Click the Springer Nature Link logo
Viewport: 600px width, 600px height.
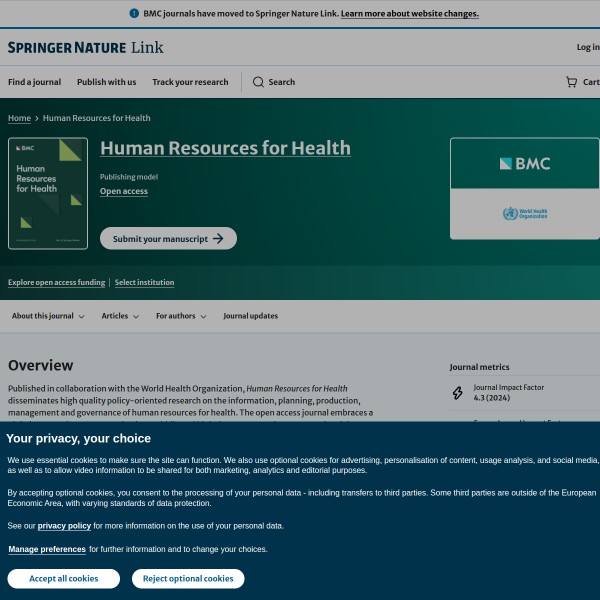[85, 47]
